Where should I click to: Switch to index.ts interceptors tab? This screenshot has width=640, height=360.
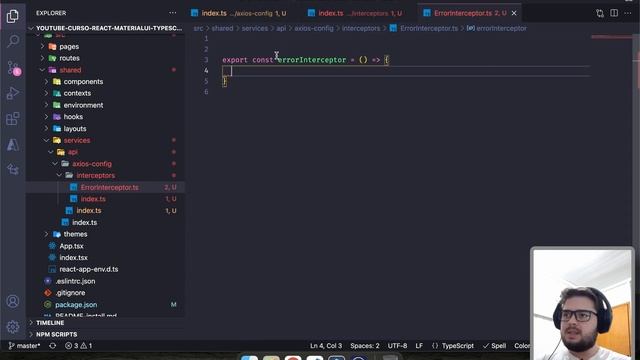click(x=355, y=13)
